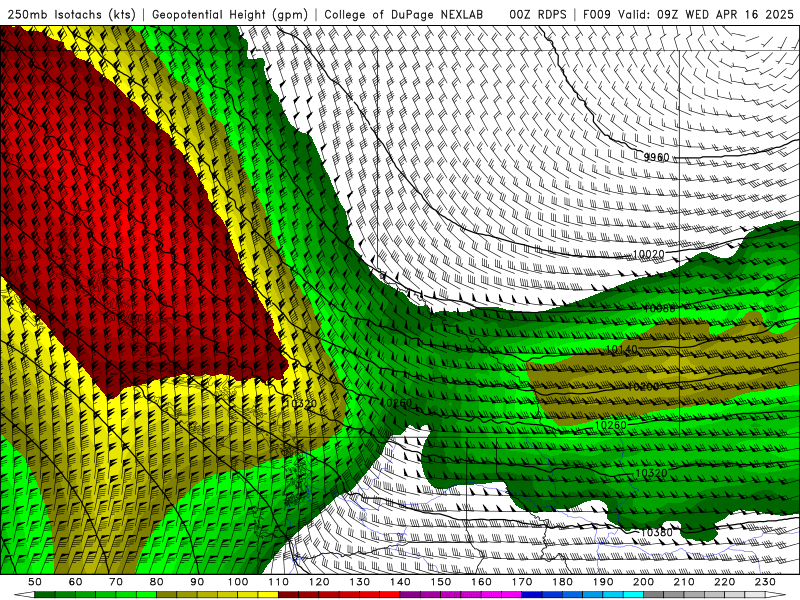Select the 'Geopotential Height (gpm)' title text

[x=230, y=15]
